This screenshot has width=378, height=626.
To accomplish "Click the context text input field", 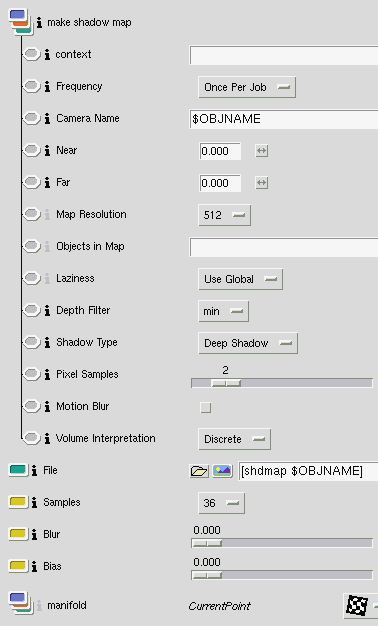I will pos(284,55).
